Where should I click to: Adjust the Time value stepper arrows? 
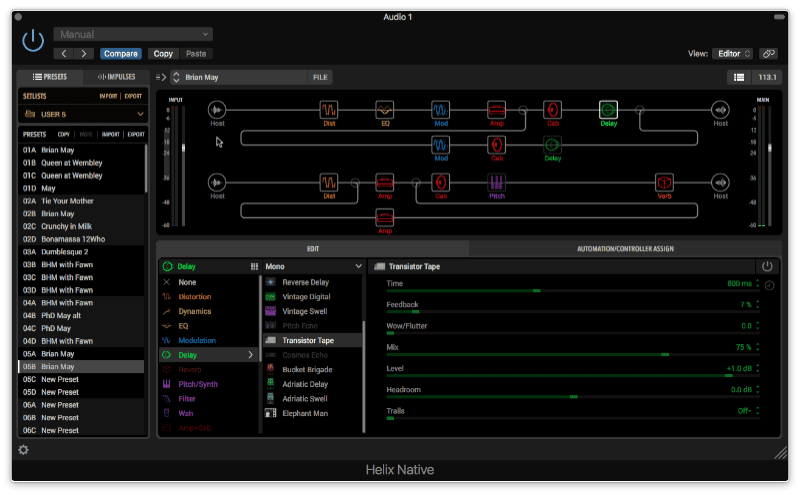coord(758,283)
